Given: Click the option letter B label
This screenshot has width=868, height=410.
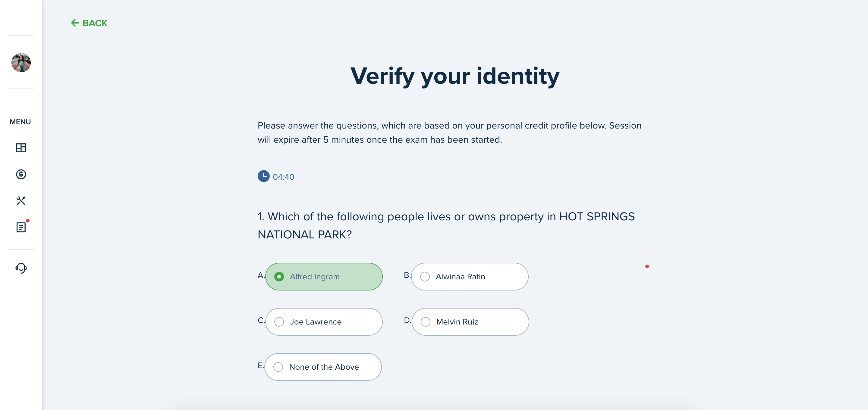Looking at the screenshot, I should [407, 275].
